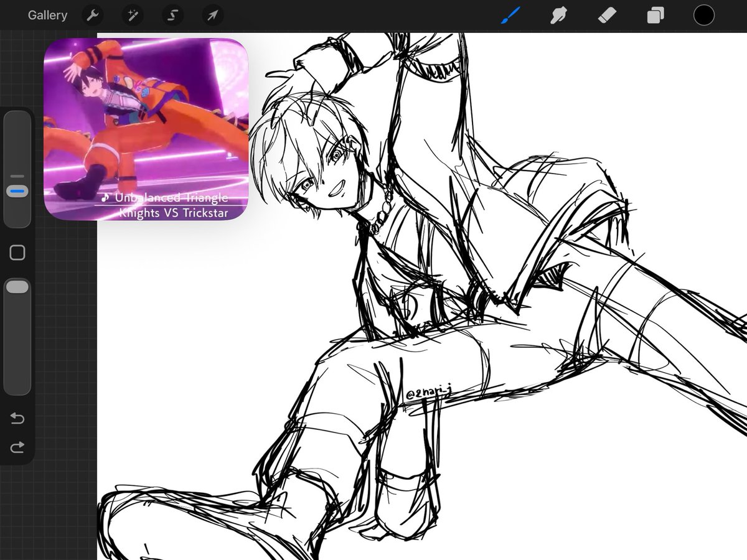Tap the floating reference video thumbnail

[146, 129]
